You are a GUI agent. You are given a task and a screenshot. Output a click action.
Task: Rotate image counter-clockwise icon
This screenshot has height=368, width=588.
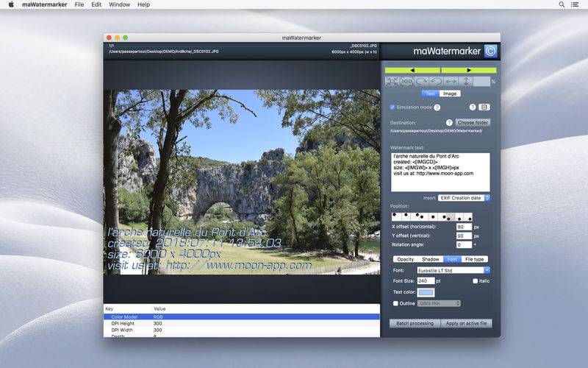pos(436,81)
